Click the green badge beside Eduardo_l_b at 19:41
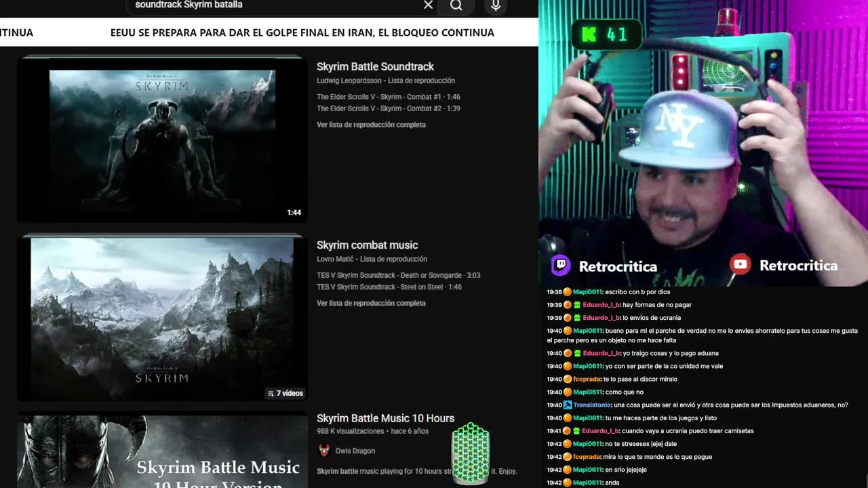The height and width of the screenshot is (488, 868). pos(577,430)
